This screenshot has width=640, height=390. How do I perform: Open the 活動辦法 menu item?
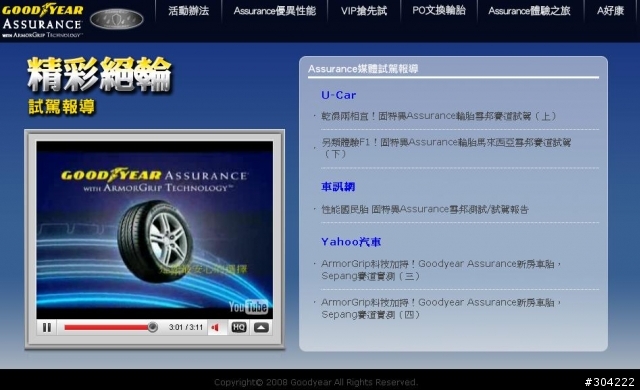pyautogui.click(x=189, y=11)
